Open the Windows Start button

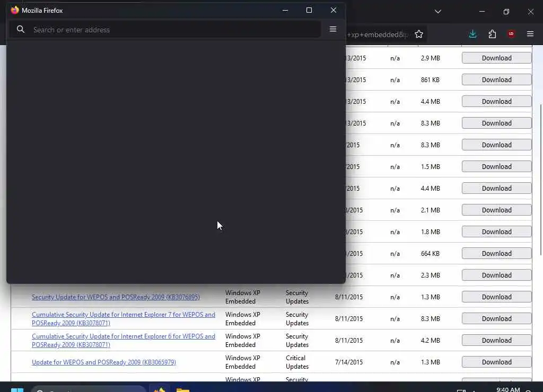(17, 390)
